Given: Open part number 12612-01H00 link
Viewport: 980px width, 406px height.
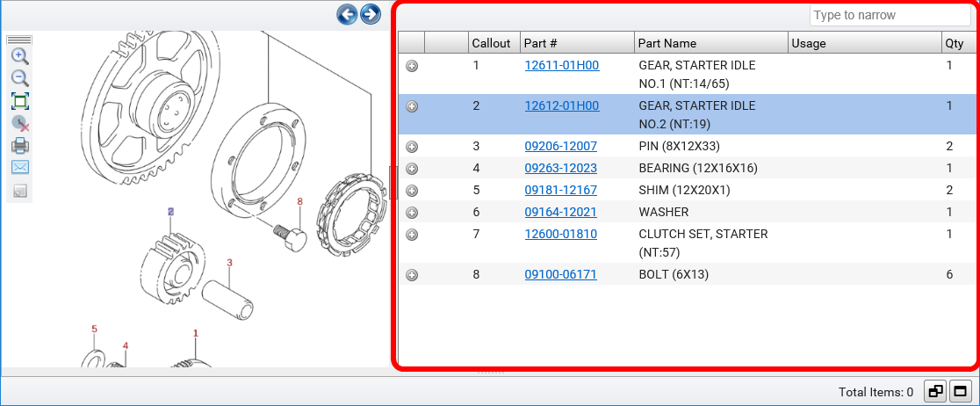Looking at the screenshot, I should tap(561, 105).
